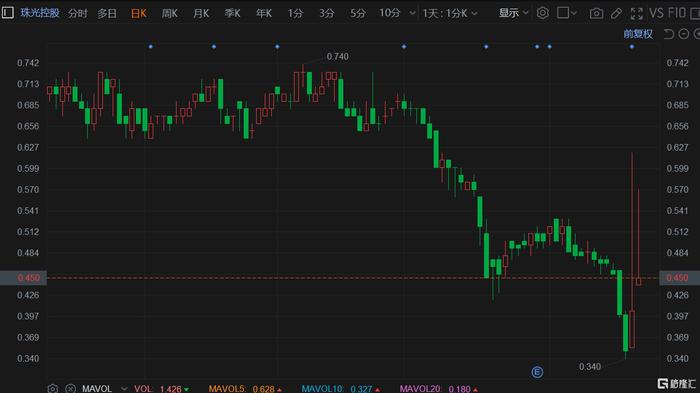Expand the MAVOL indicator dropdown
The image size is (700, 393).
click(124, 389)
